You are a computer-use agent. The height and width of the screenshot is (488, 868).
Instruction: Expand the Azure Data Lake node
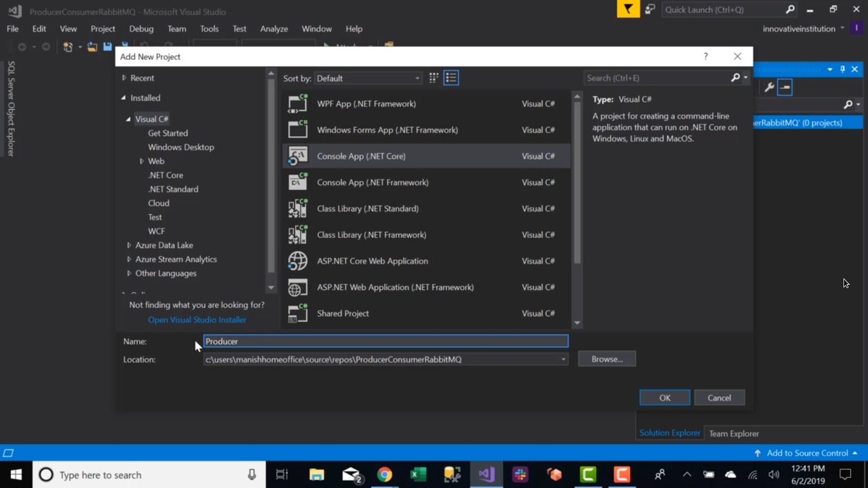(129, 245)
